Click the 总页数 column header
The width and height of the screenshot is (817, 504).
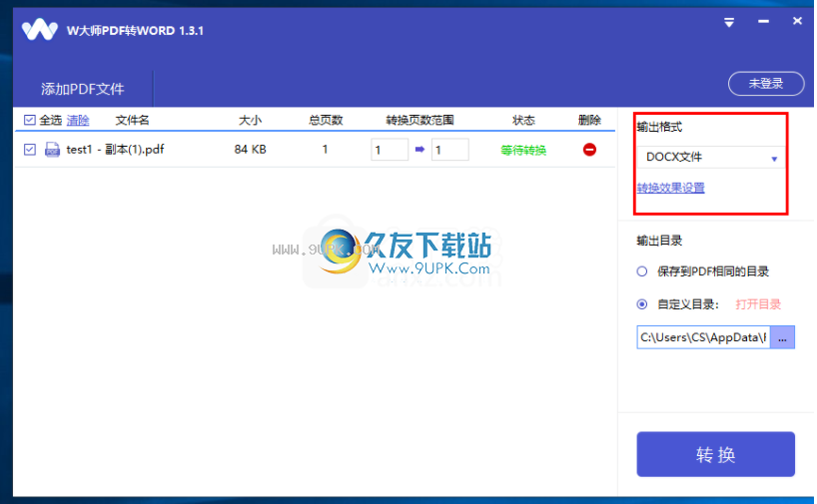tap(326, 121)
